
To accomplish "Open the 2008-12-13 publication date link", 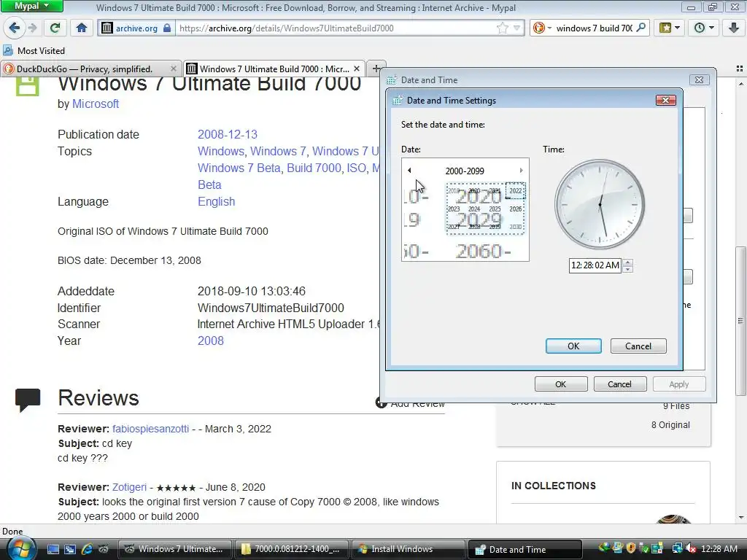I will tap(228, 134).
